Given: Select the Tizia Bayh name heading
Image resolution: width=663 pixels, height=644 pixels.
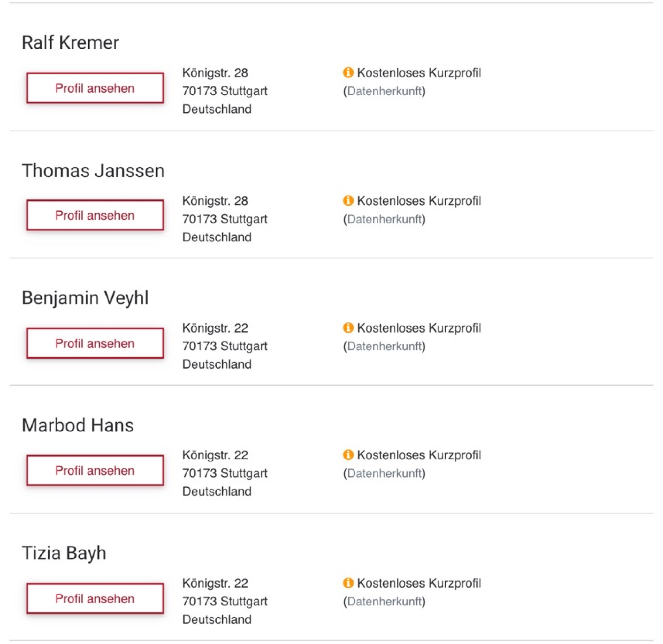Looking at the screenshot, I should tap(64, 553).
